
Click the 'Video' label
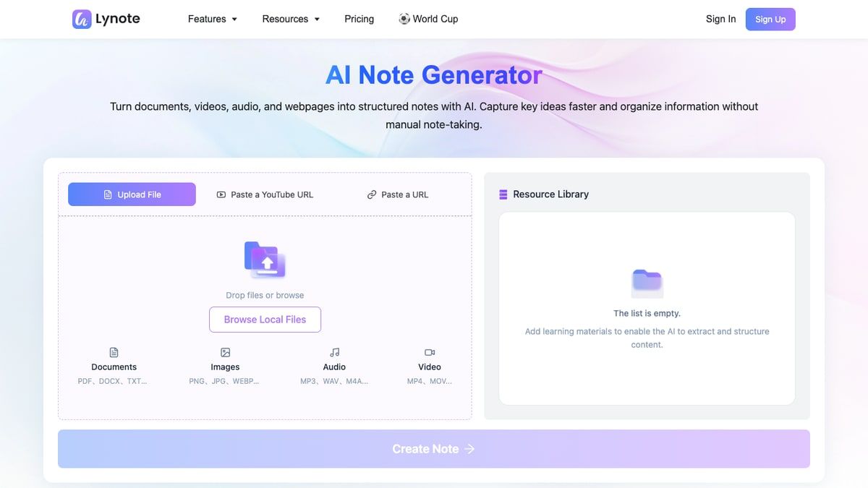click(x=429, y=367)
